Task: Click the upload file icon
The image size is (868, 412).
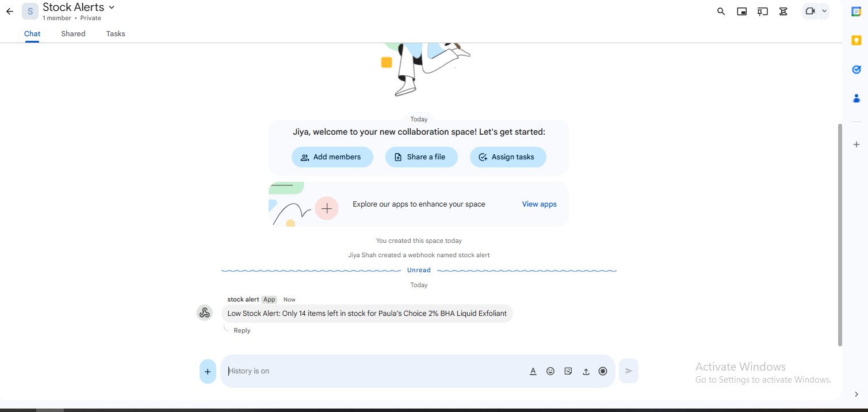Action: point(586,371)
